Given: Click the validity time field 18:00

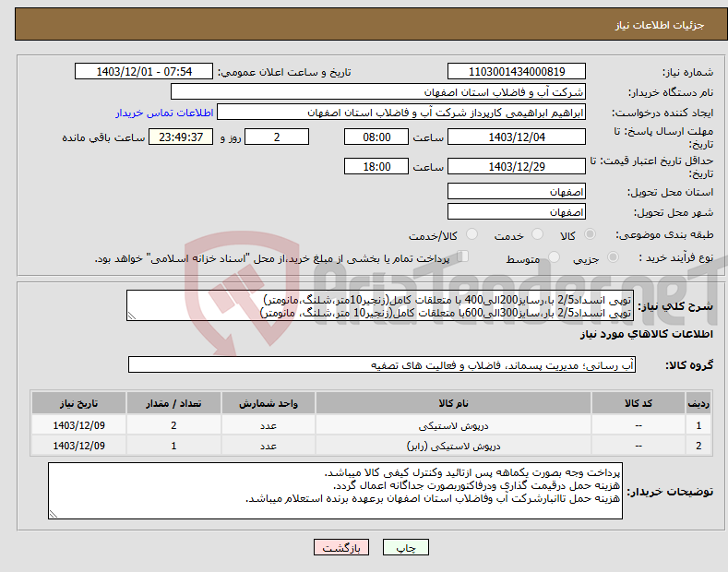Looking at the screenshot, I should (x=376, y=166).
